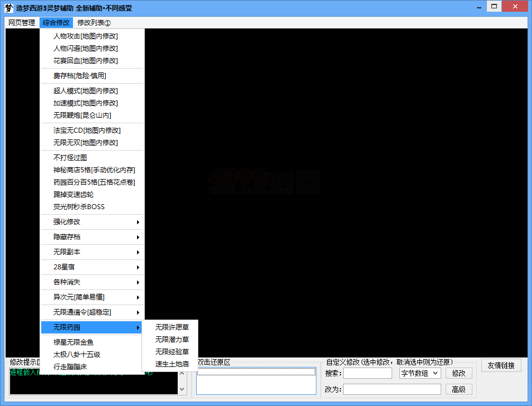532x406 pixels.
Task: Choose 药园百分百5格[五格花点卷]
Action: click(x=92, y=182)
